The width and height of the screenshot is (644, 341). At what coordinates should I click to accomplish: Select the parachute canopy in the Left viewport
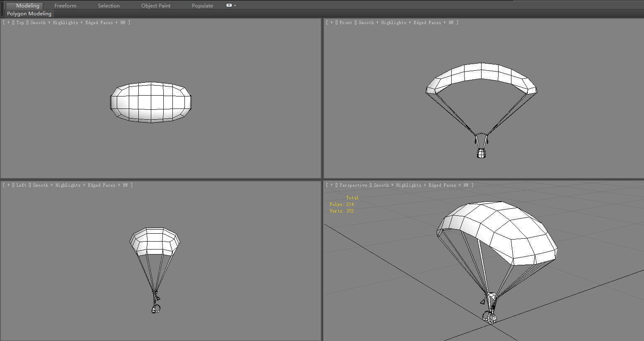tap(155, 241)
